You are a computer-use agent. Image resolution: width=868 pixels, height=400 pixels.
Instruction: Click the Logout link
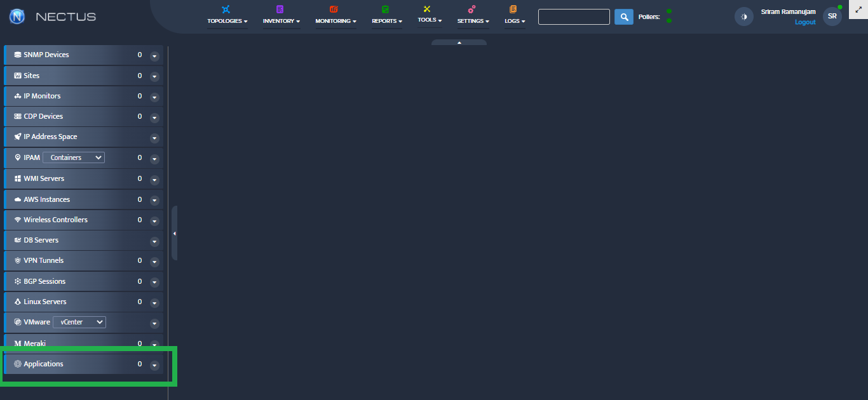(805, 22)
